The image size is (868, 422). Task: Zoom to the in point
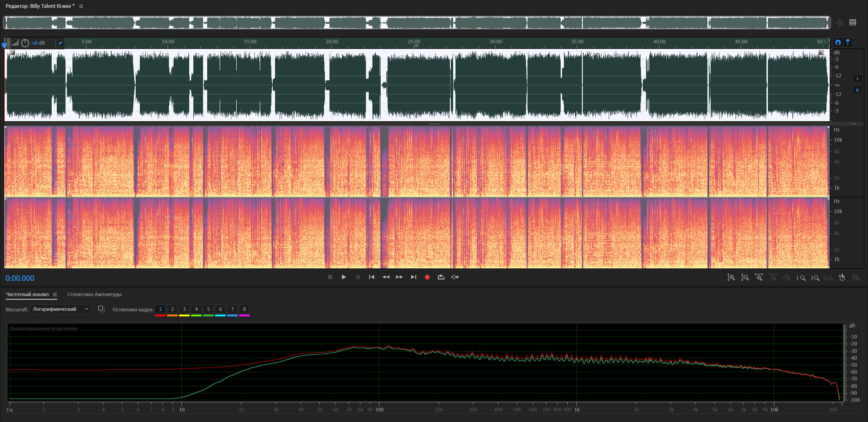(x=801, y=278)
